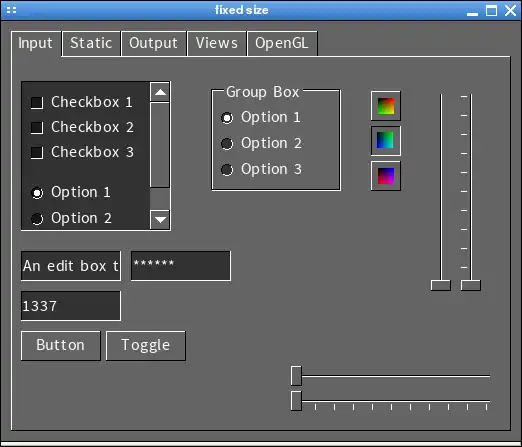Click the scroll down arrow of the list
The height and width of the screenshot is (447, 522).
(x=160, y=220)
